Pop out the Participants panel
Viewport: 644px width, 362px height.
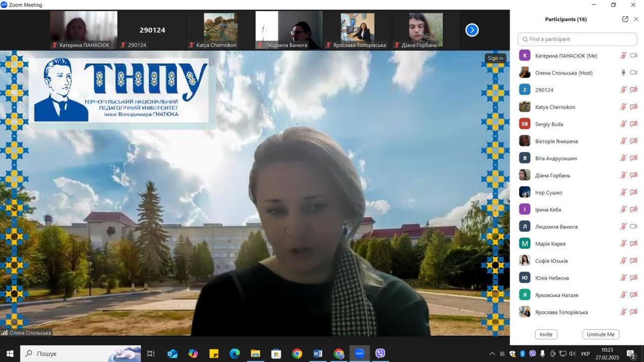pos(625,19)
